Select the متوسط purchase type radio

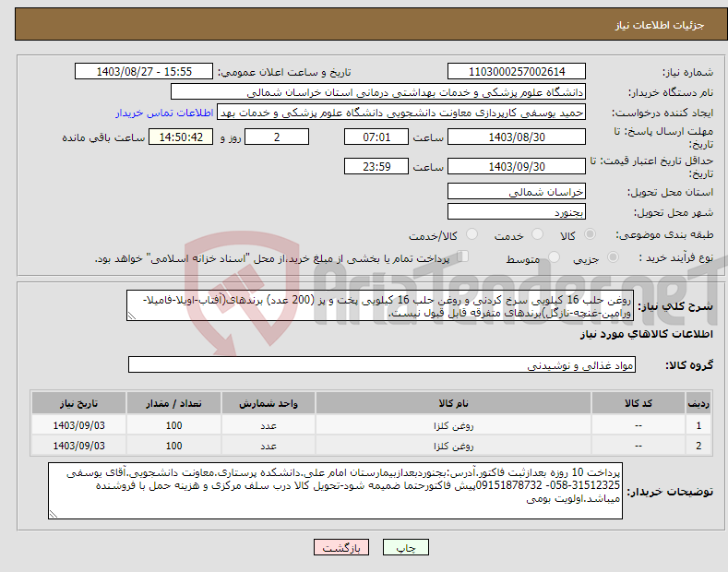pyautogui.click(x=554, y=256)
